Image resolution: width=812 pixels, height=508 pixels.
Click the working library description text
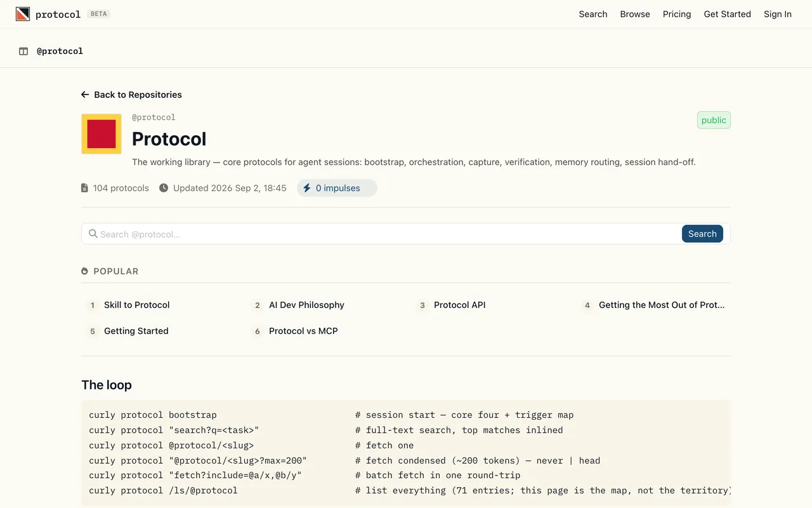click(x=414, y=162)
